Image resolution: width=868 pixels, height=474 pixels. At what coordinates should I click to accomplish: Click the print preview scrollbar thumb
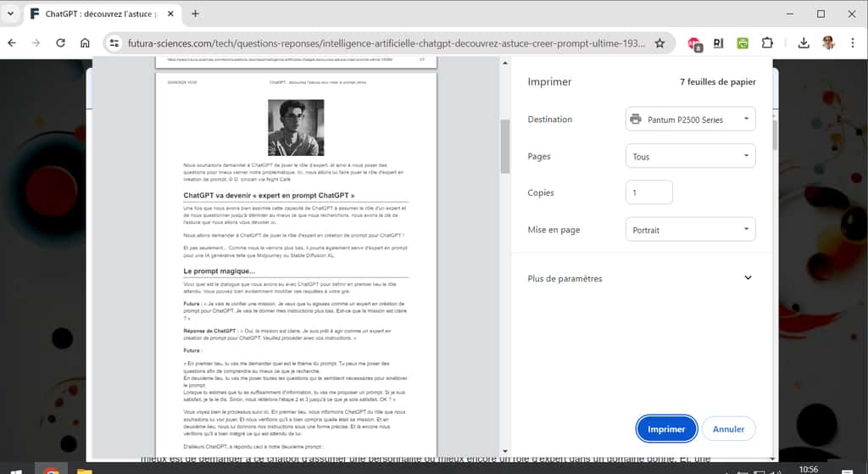pos(505,146)
